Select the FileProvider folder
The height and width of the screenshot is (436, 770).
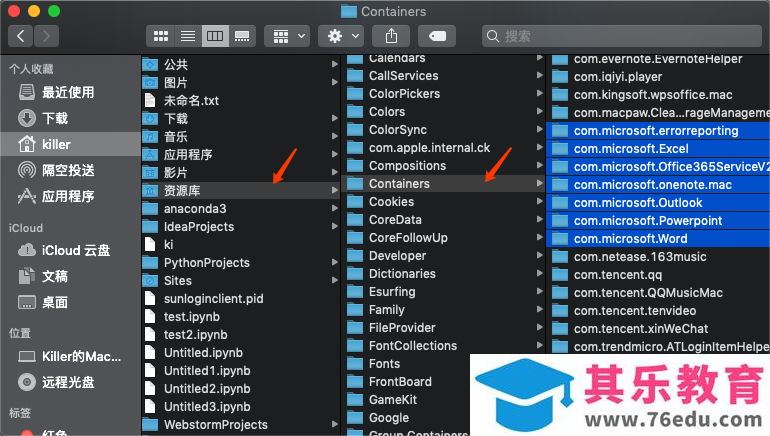pyautogui.click(x=445, y=328)
